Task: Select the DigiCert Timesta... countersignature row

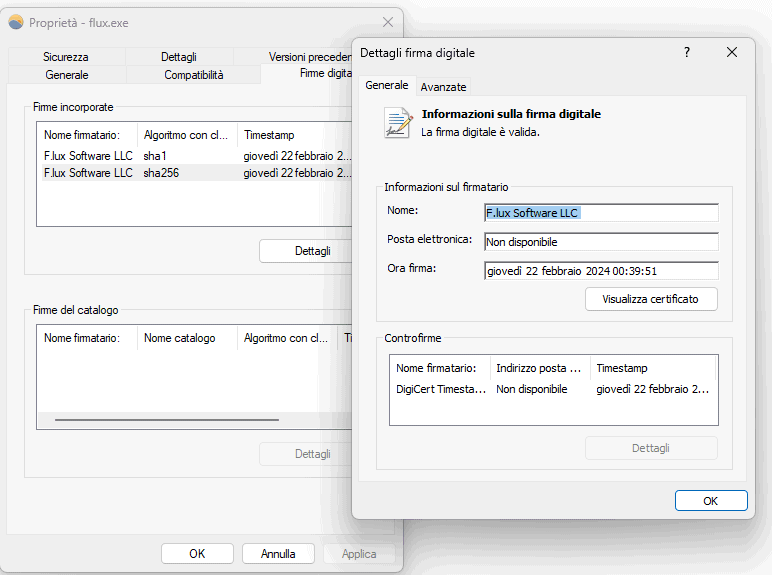Action: [x=553, y=389]
